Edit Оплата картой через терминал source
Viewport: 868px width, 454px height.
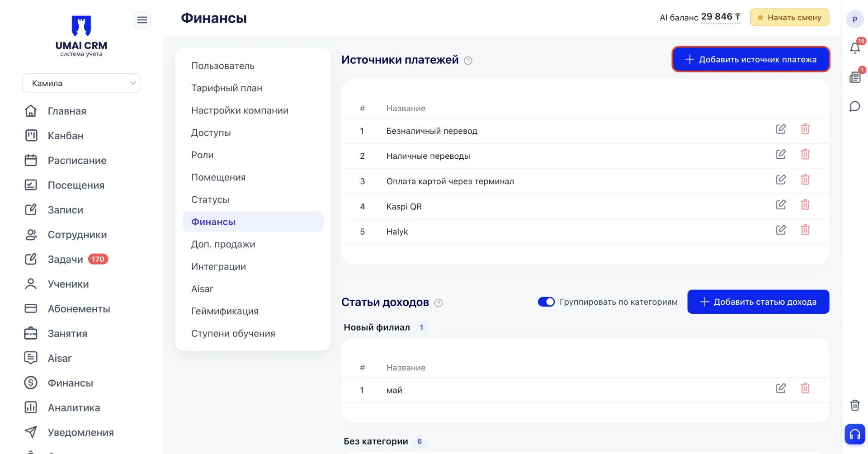tap(781, 180)
